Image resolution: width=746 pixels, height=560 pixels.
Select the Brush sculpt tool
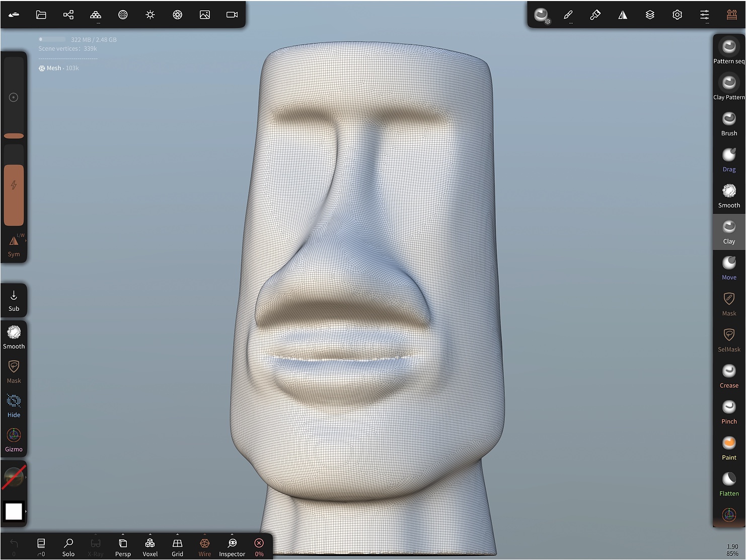[729, 123]
